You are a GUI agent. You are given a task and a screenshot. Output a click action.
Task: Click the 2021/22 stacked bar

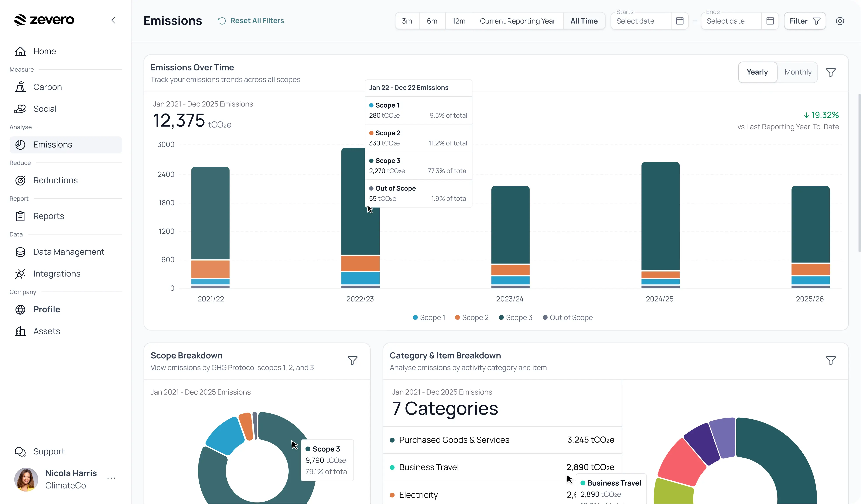click(210, 227)
